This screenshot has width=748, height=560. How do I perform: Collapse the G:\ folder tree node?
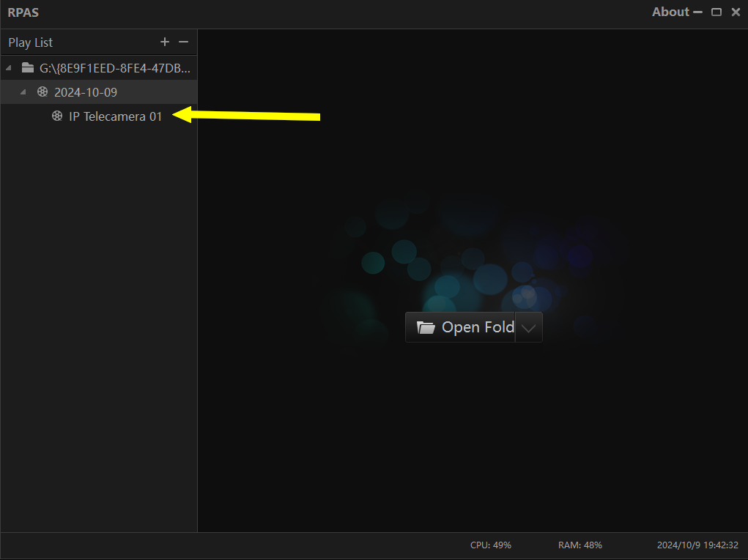click(x=9, y=68)
